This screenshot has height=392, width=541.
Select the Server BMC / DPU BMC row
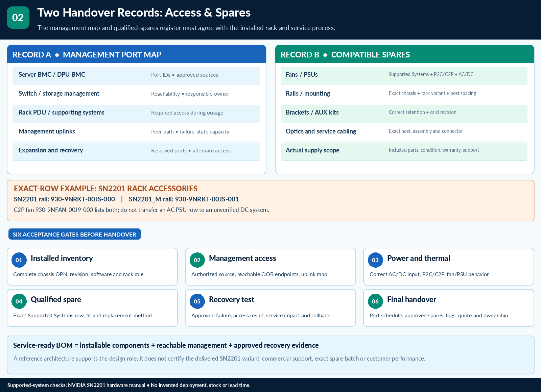click(x=136, y=76)
